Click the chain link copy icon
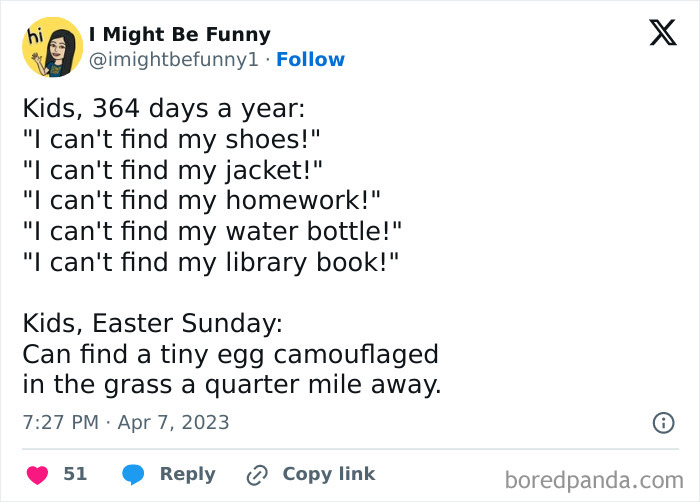The width and height of the screenshot is (700, 502). coord(257,474)
